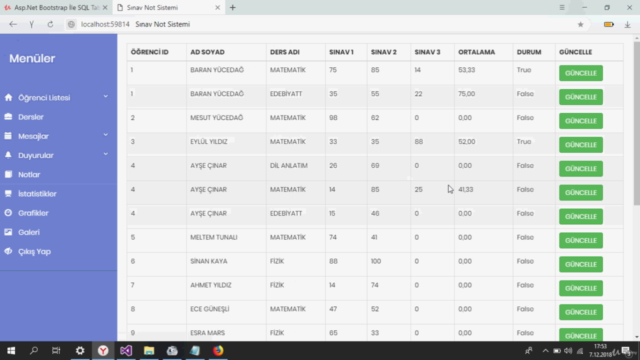Click GÜNCELLE for Ece Güneşli row
Viewport: 640px width, 360px height.
[581, 312]
